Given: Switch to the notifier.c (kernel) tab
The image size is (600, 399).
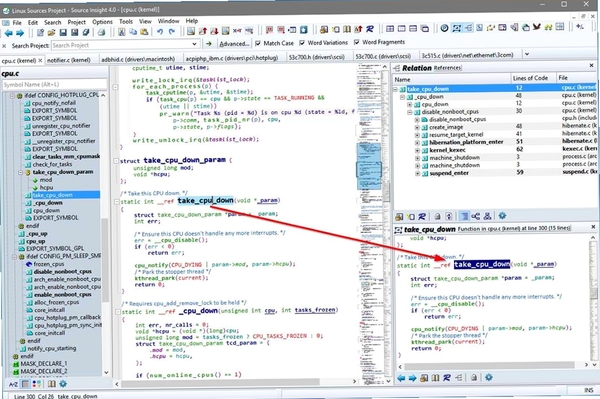Looking at the screenshot, I should (x=69, y=60).
